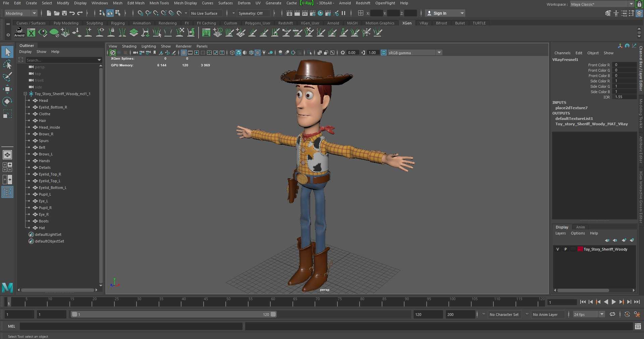Click the viewport Bookmarks icon
Image resolution: width=644 pixels, height=339 pixels.
click(x=155, y=53)
